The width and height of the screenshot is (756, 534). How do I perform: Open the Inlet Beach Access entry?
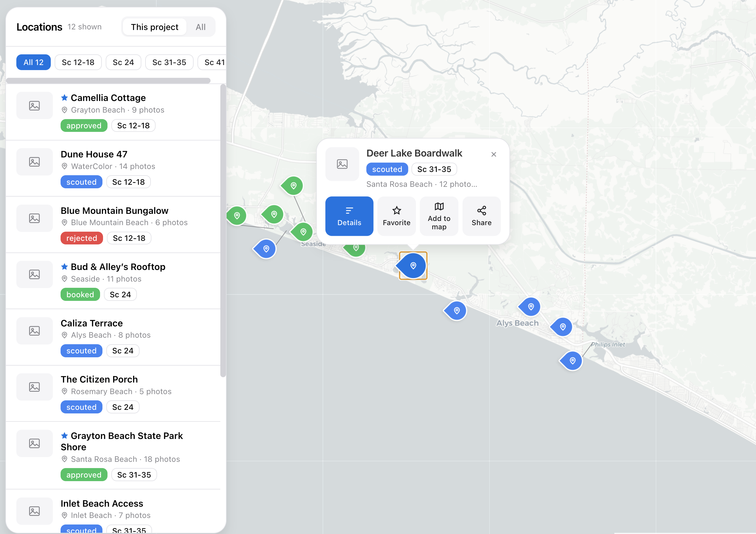click(x=113, y=511)
